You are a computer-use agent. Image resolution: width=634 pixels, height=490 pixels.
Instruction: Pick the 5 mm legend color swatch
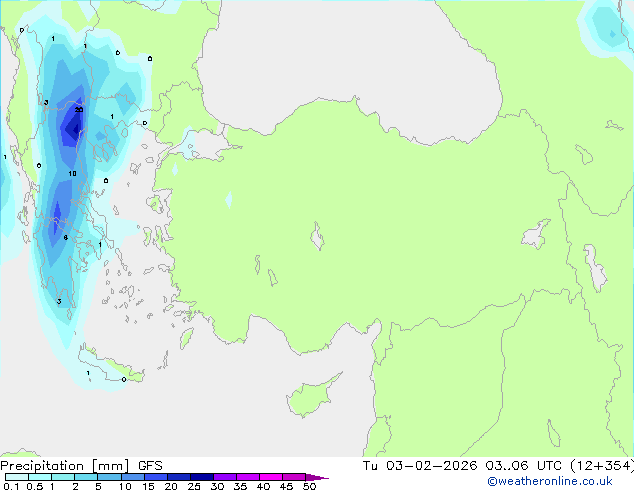pos(109,477)
